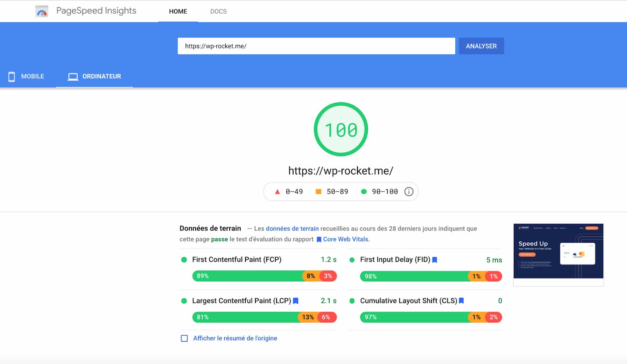Check the Afficher le résumé de l'origine box
Viewport: 627px width, 364px height.
184,338
